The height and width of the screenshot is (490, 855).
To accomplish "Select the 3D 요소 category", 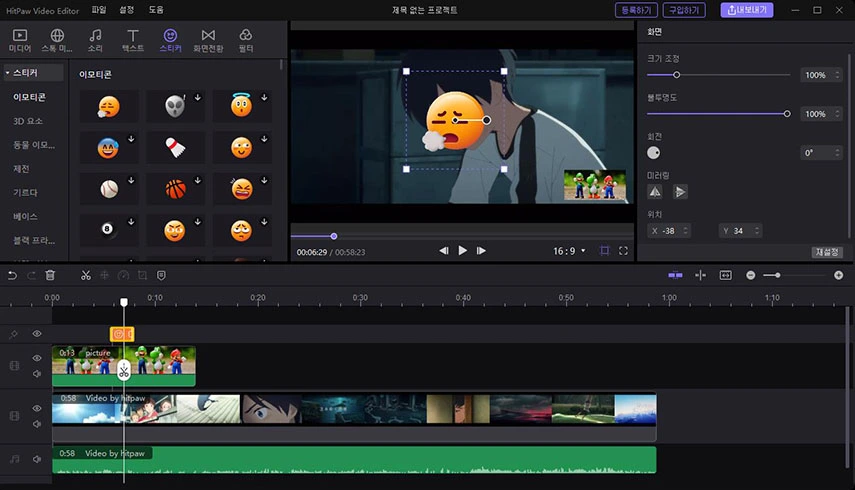I will click(28, 121).
